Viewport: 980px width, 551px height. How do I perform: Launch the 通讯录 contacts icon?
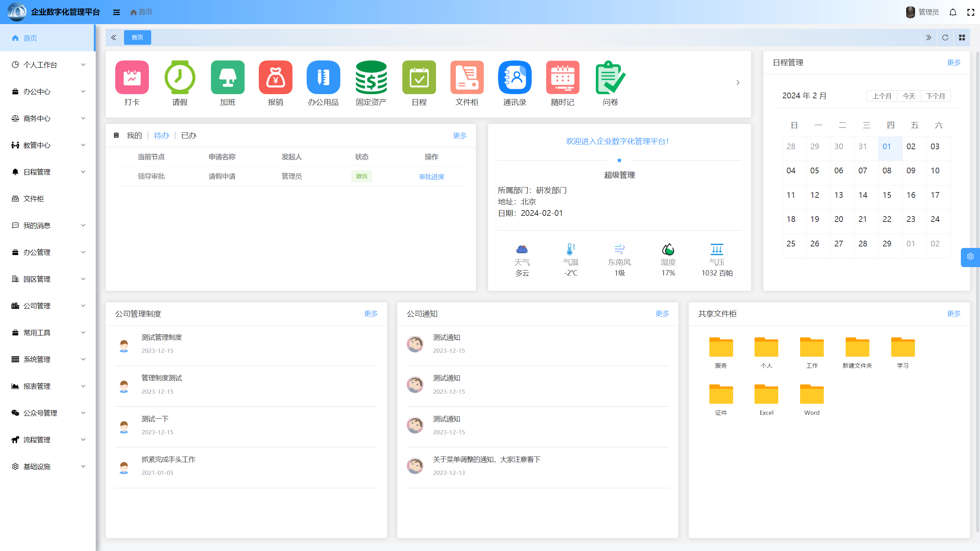[514, 78]
